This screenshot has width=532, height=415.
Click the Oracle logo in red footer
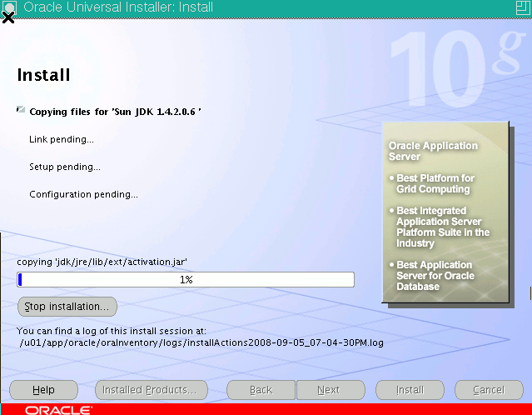pyautogui.click(x=58, y=410)
